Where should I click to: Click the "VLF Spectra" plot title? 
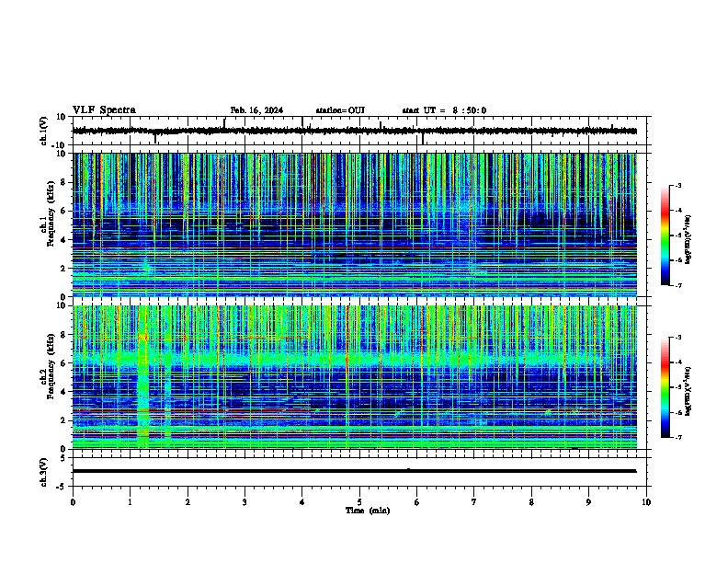pos(104,110)
